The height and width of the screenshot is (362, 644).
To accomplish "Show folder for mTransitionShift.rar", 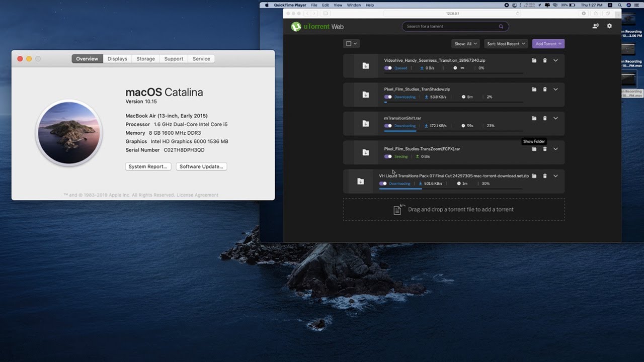I will 534,118.
